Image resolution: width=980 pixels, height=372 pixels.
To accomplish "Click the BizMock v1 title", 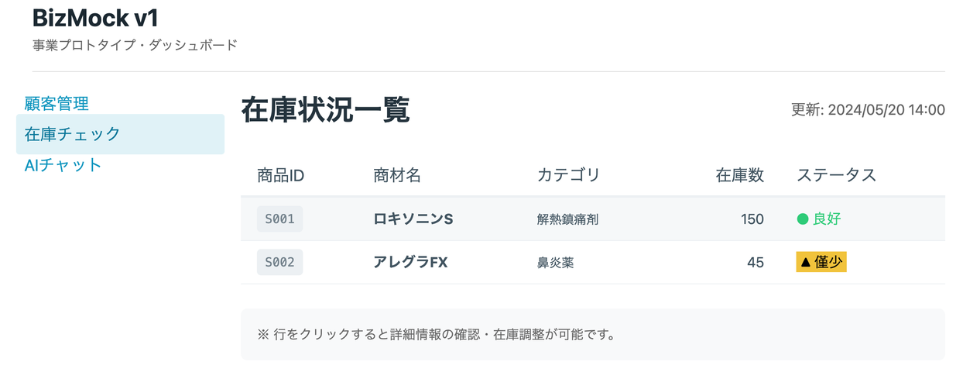I will click(95, 17).
